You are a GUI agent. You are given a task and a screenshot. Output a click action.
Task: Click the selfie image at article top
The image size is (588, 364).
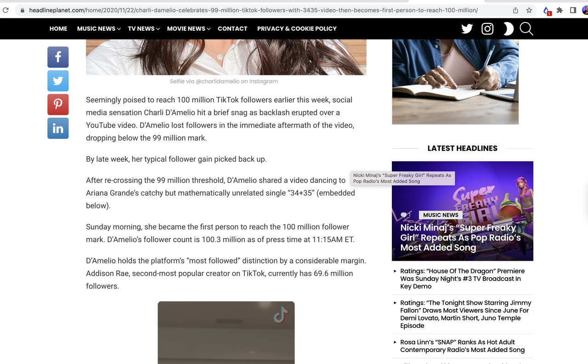[x=226, y=57]
